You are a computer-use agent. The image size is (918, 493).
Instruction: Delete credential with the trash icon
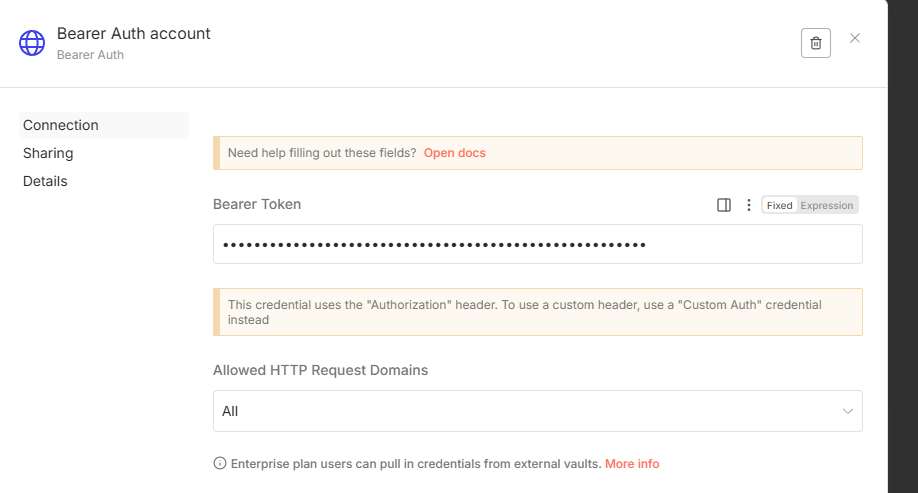tap(815, 43)
